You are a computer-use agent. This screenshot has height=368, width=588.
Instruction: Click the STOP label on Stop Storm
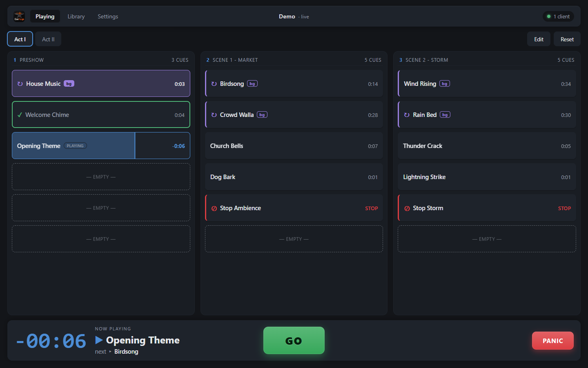tap(564, 209)
